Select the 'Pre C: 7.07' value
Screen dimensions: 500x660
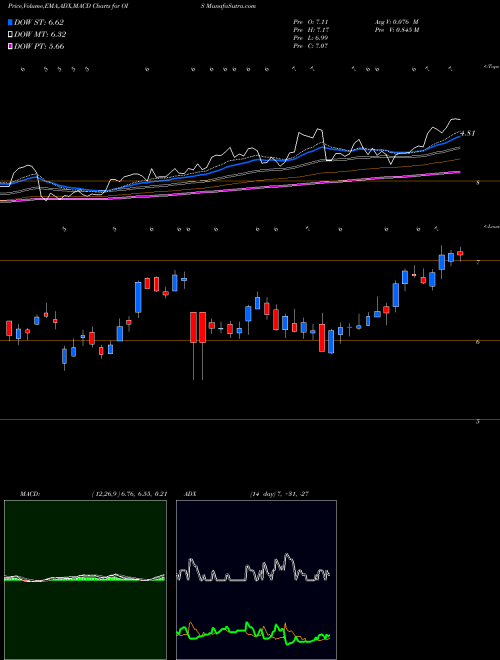point(311,46)
